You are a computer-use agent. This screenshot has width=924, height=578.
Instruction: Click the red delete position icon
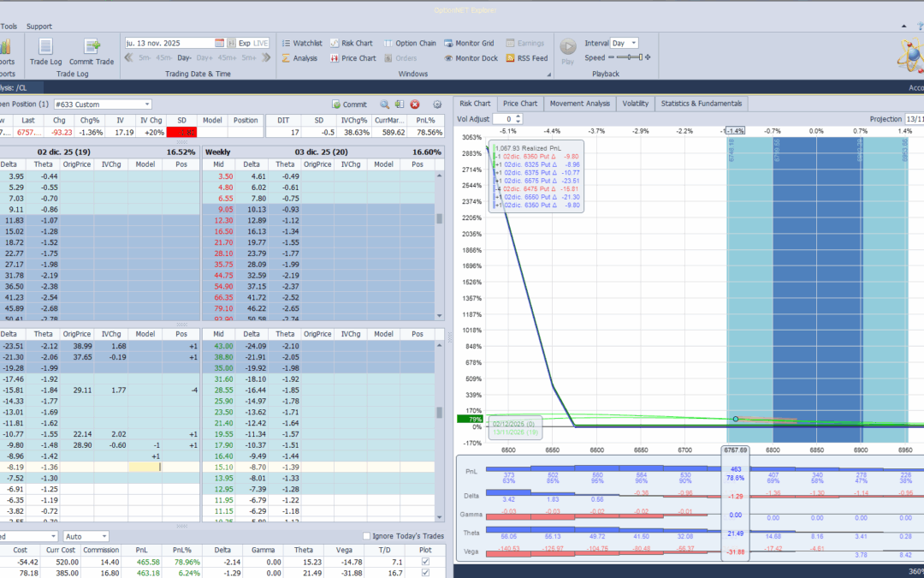(x=415, y=104)
